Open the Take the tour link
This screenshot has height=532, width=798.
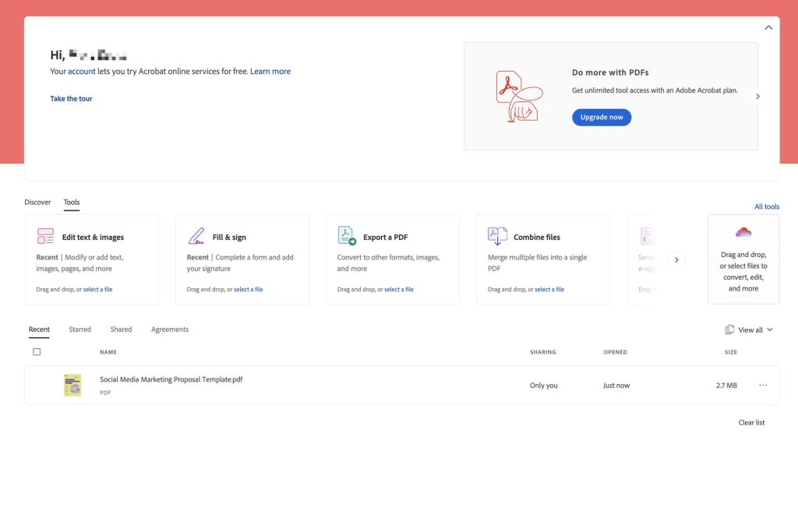(x=71, y=99)
